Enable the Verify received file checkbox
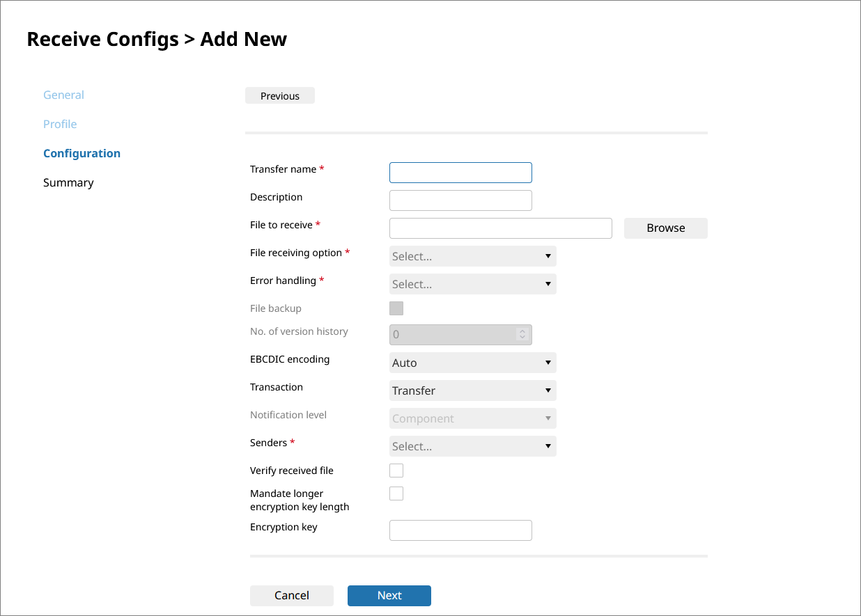Viewport: 861px width, 616px height. click(396, 471)
